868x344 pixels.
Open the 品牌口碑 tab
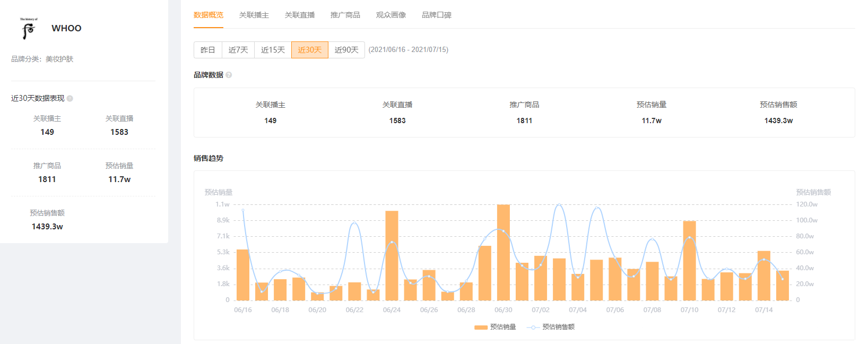click(437, 15)
